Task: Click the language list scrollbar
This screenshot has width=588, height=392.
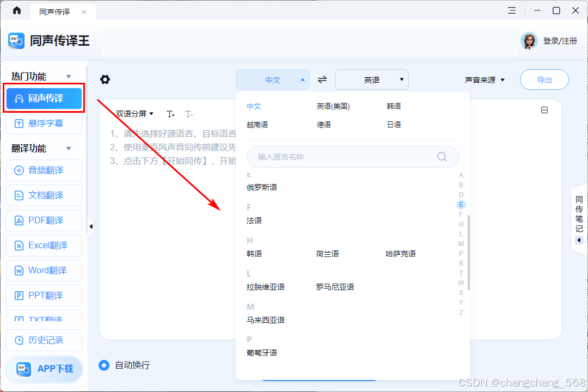Action: pos(469,253)
